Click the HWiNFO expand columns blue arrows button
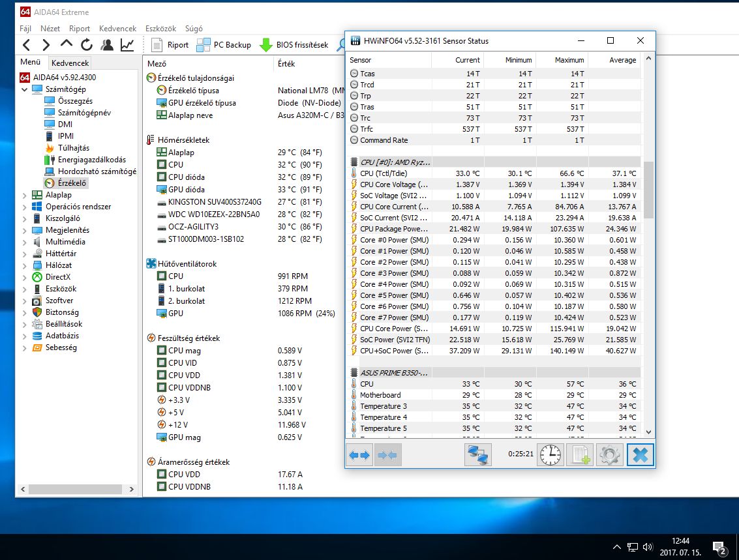739x560 pixels. (359, 455)
